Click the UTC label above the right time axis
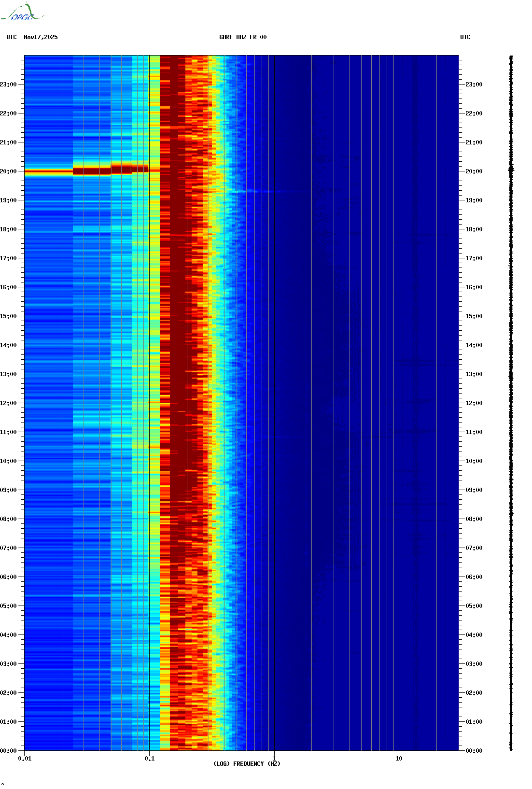532x789 pixels. click(x=465, y=37)
